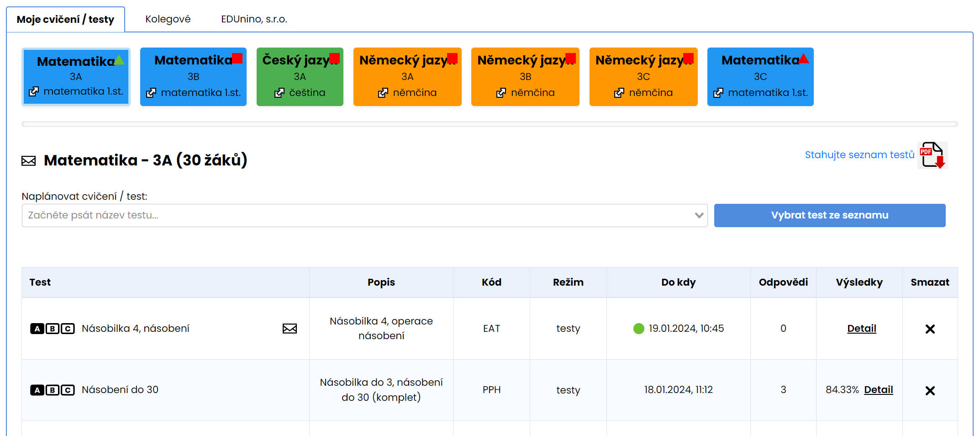Delete test Násobilka 4 with X icon
Viewport: 980px width, 436px height.
tap(930, 329)
